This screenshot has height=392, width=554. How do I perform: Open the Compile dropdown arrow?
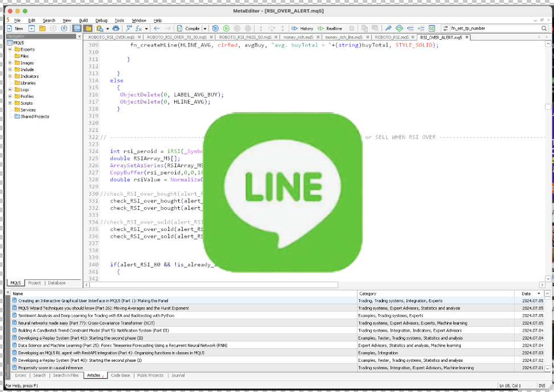204,28
